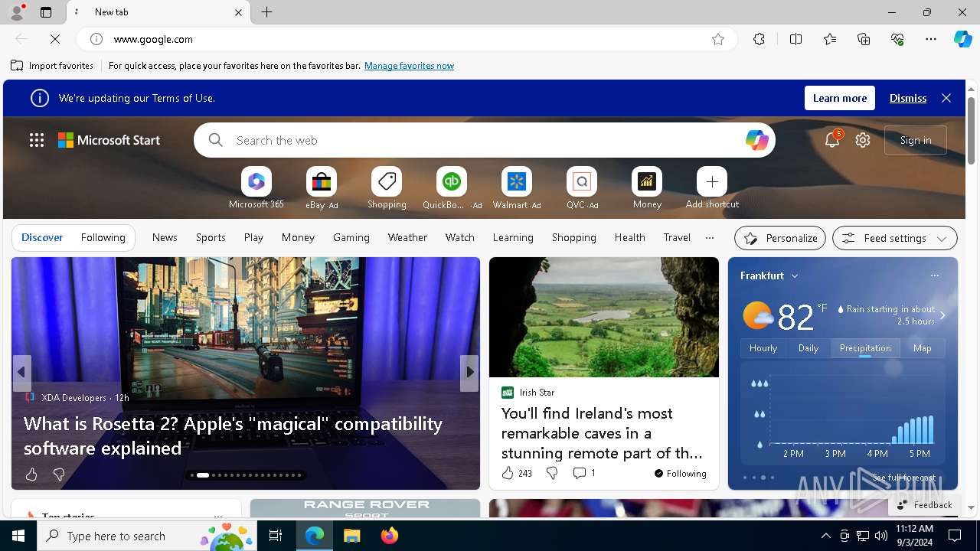980x551 pixels.
Task: Switch weather view to Hourly
Action: tap(763, 348)
